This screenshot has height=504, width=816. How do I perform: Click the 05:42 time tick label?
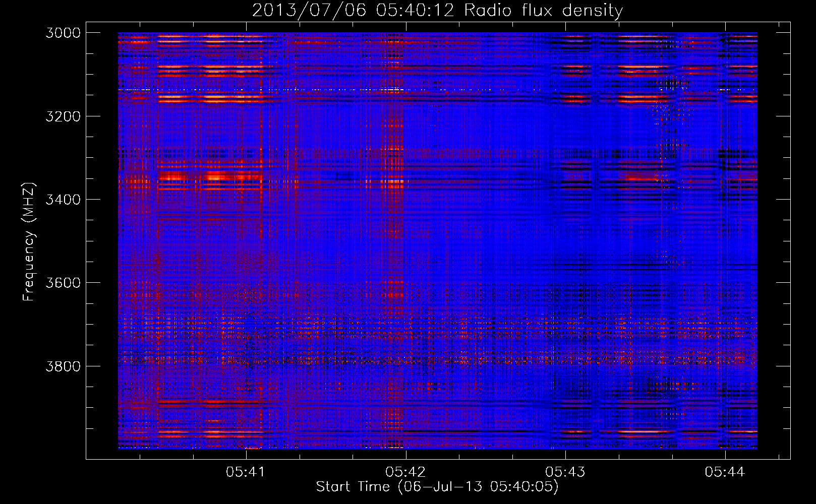(x=405, y=472)
